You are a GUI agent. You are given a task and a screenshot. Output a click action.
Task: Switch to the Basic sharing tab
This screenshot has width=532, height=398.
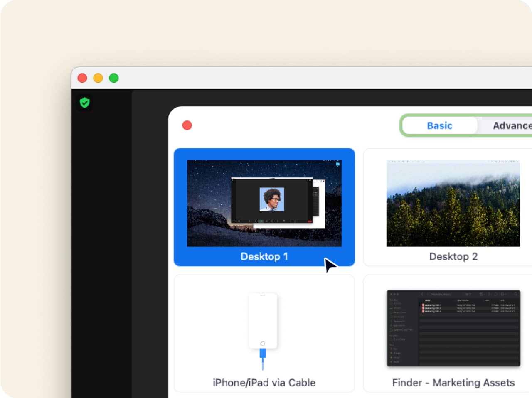tap(439, 125)
